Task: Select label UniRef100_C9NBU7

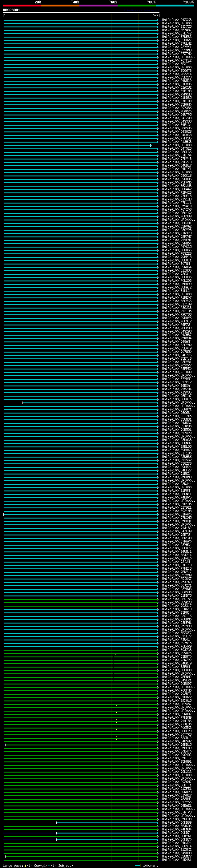Action: (176, 714)
